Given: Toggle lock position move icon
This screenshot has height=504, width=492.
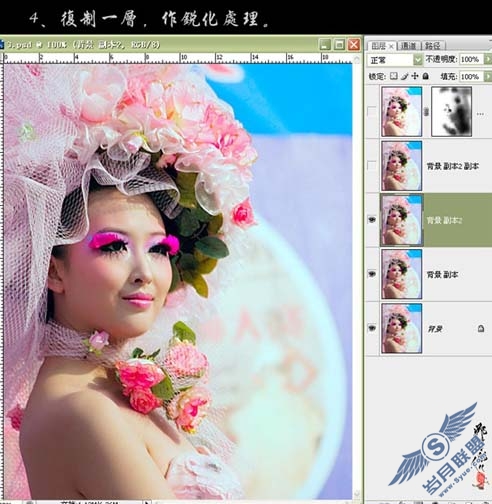Looking at the screenshot, I should (x=415, y=76).
